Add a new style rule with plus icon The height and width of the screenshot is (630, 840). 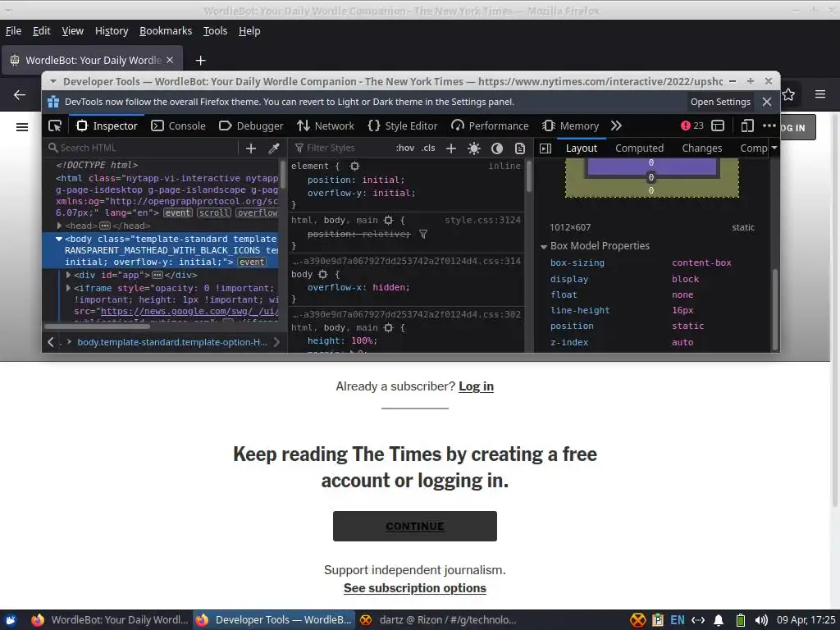tap(451, 148)
